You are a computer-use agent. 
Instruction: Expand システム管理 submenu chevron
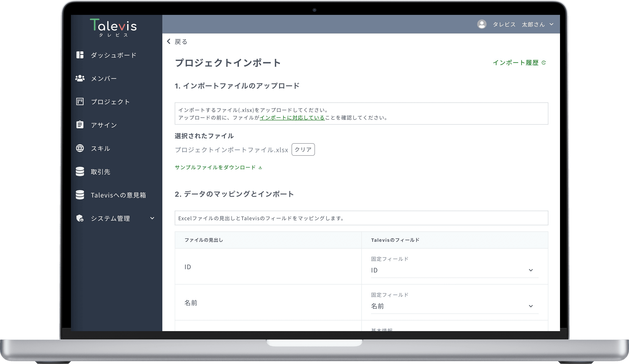point(152,218)
